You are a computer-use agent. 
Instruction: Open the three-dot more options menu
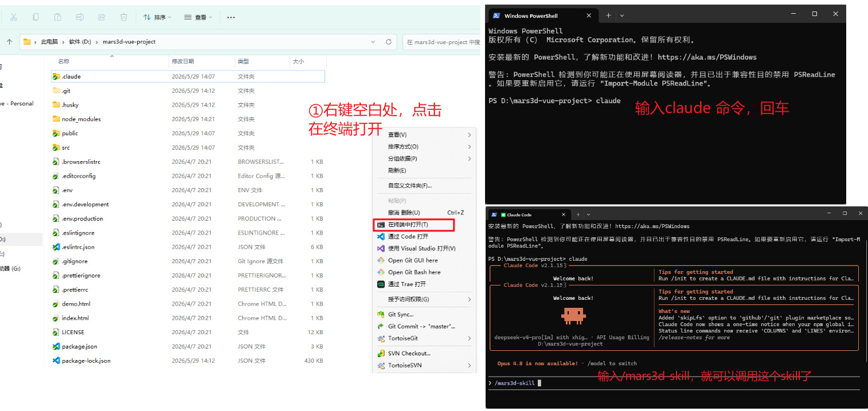click(231, 17)
